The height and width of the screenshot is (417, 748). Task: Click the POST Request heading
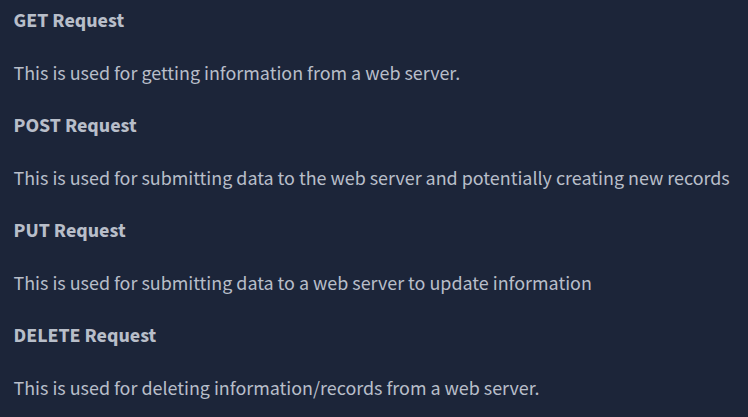coord(75,126)
